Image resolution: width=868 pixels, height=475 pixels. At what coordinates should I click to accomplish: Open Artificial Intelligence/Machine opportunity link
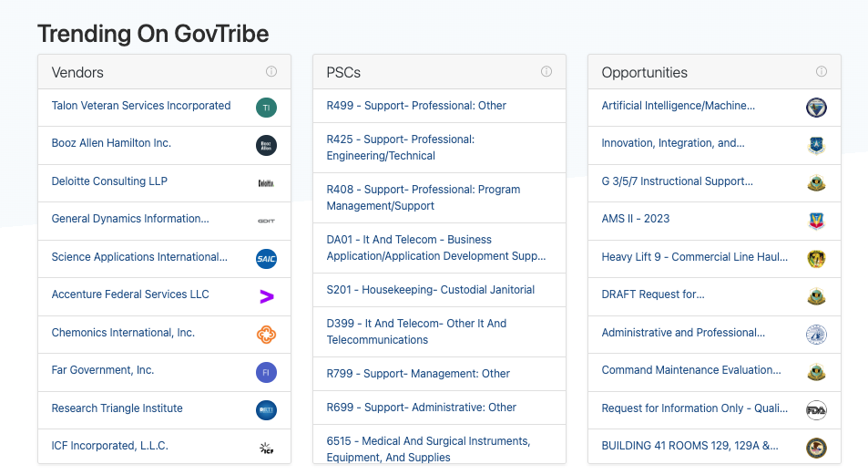(678, 106)
